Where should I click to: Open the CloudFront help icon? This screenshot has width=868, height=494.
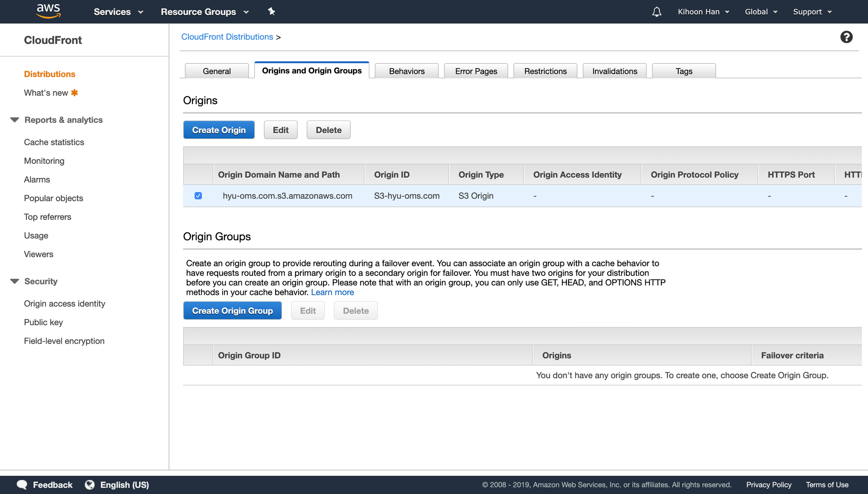point(846,37)
